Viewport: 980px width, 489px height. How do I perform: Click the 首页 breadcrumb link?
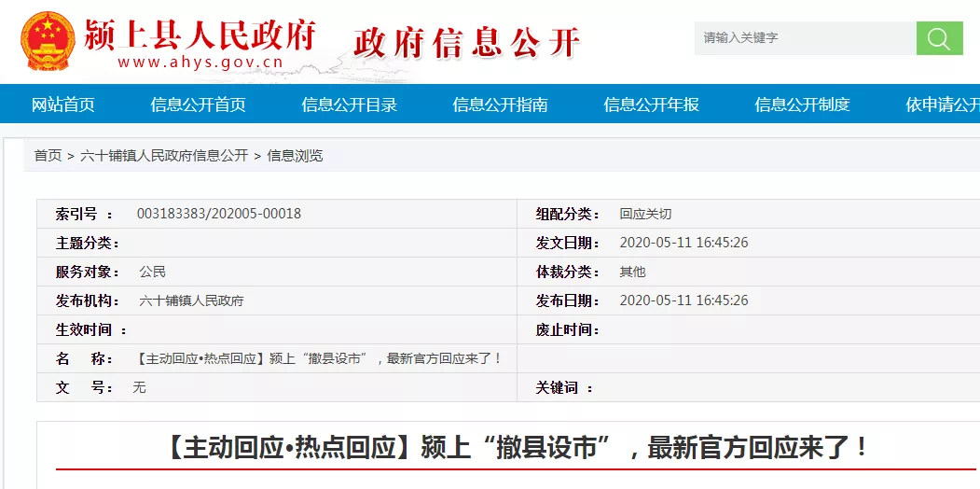coord(48,156)
